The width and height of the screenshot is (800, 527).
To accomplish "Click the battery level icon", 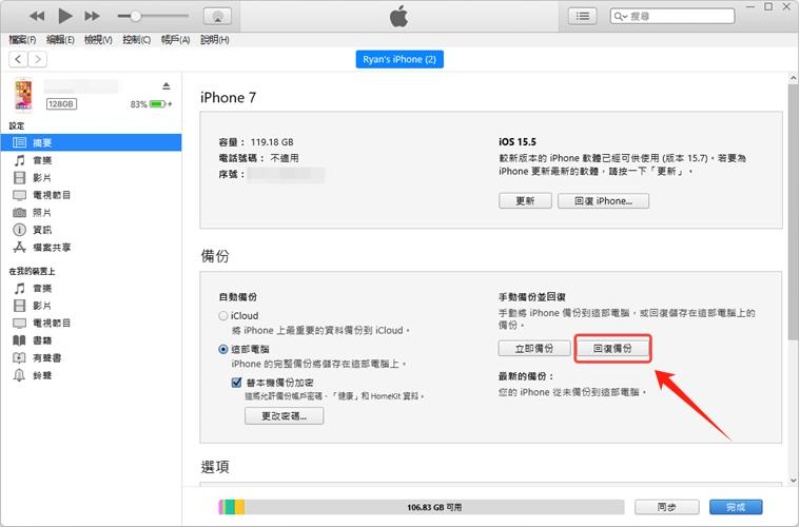I will pyautogui.click(x=158, y=104).
